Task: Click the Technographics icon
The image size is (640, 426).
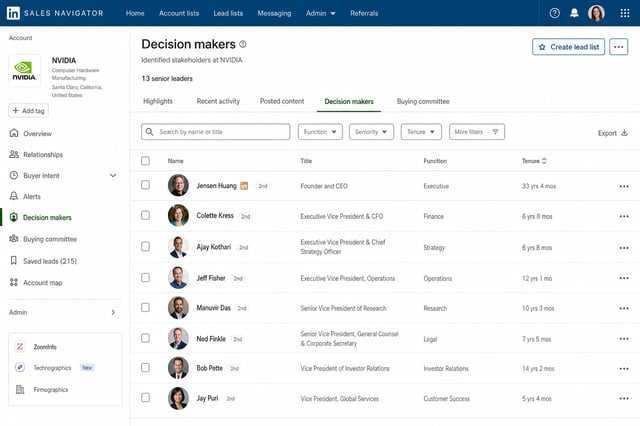Action: [20, 367]
